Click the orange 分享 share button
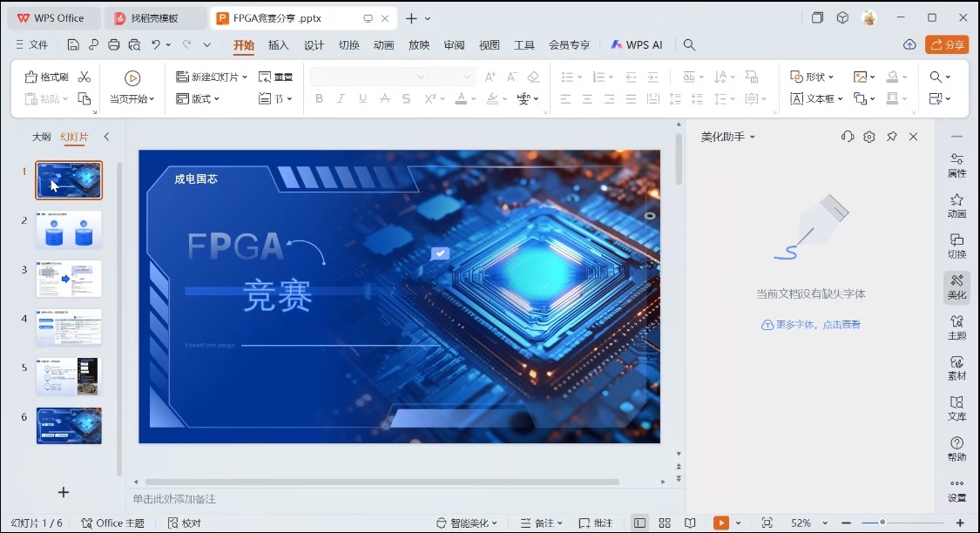This screenshot has height=533, width=980. click(947, 44)
